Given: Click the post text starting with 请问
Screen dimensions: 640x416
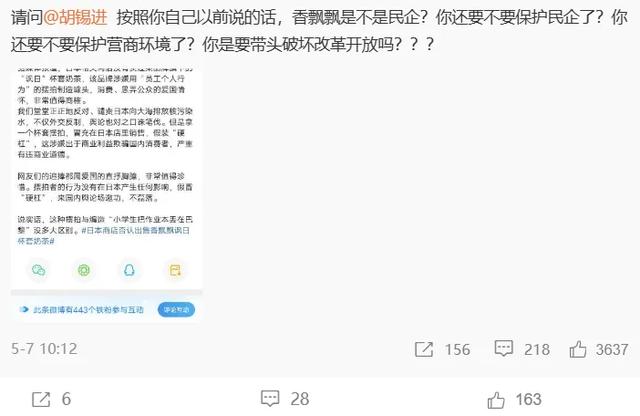Looking at the screenshot, I should click(x=319, y=31).
